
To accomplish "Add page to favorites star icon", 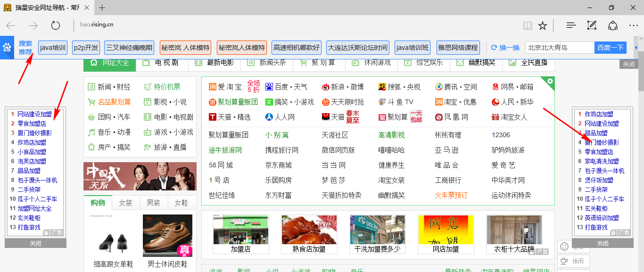I will point(543,25).
